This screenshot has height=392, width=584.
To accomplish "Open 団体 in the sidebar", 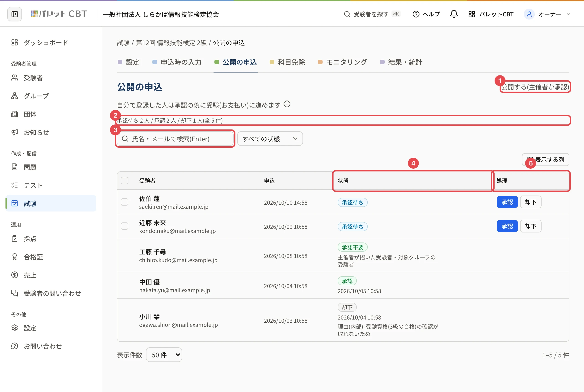I will (x=51, y=114).
